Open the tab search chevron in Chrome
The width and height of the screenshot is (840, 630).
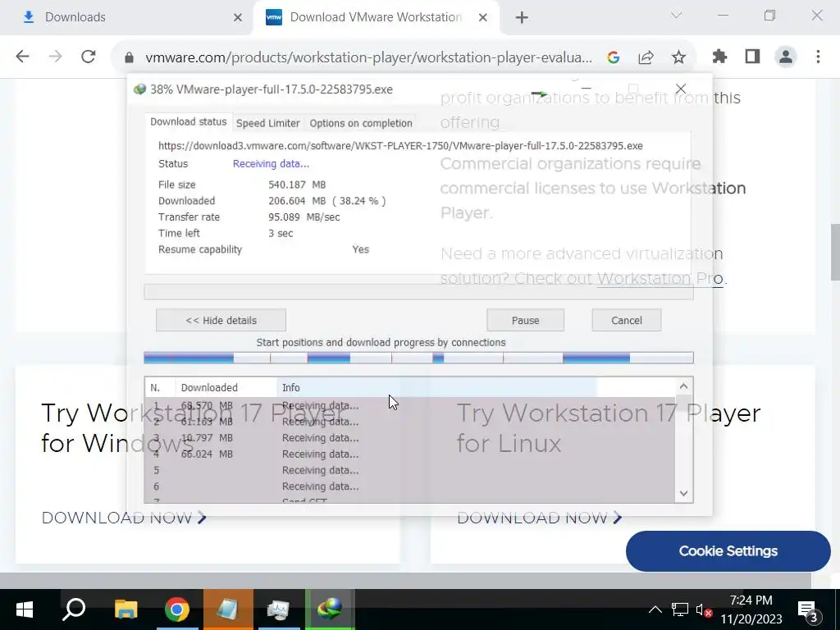tap(676, 16)
